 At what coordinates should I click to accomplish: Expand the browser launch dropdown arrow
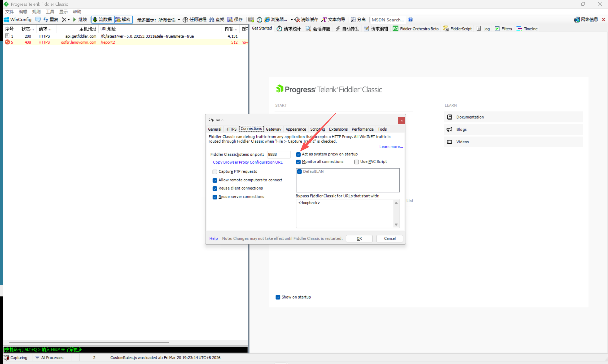click(x=292, y=20)
